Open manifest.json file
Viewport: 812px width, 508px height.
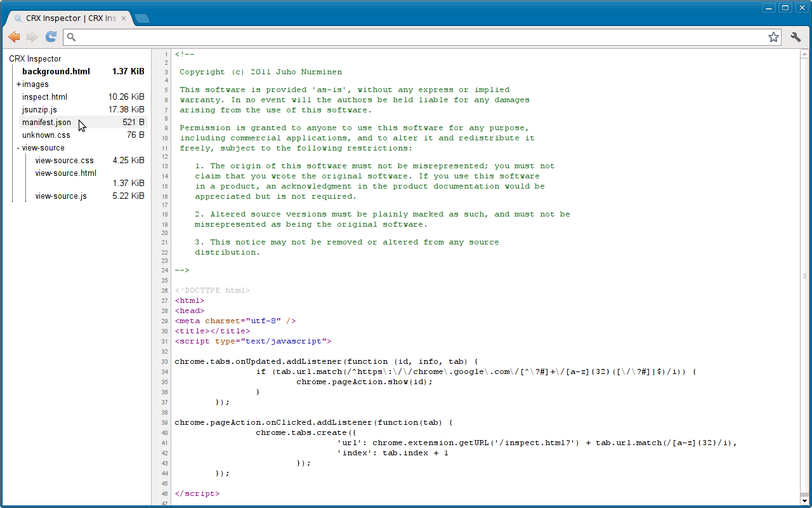coord(46,123)
